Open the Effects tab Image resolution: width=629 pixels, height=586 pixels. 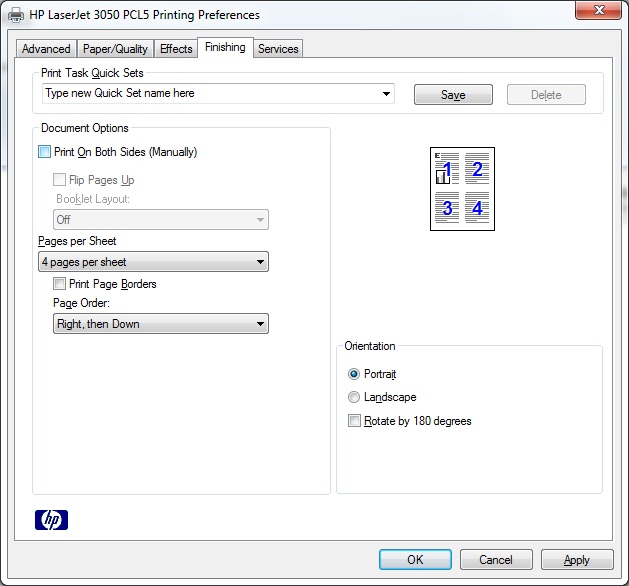pos(176,49)
